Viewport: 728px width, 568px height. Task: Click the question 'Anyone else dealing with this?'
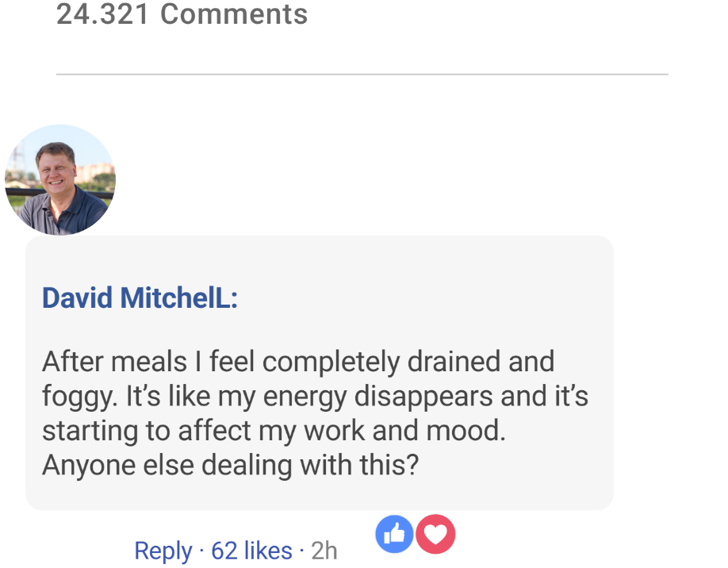click(230, 464)
